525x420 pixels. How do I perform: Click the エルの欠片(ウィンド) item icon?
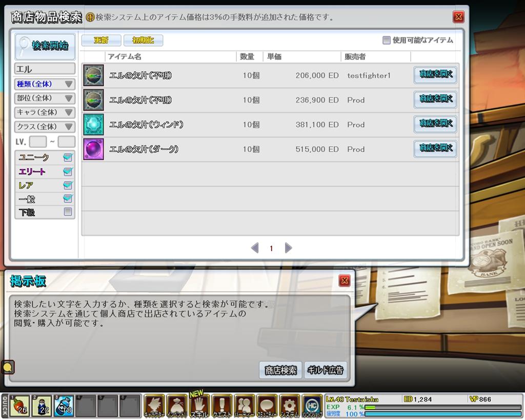pos(93,125)
